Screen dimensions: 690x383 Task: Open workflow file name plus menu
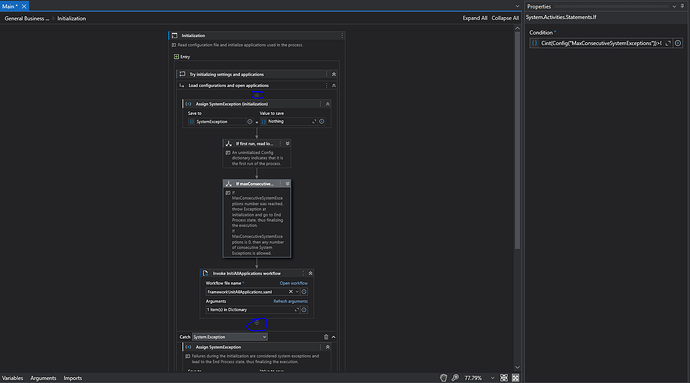(304, 291)
